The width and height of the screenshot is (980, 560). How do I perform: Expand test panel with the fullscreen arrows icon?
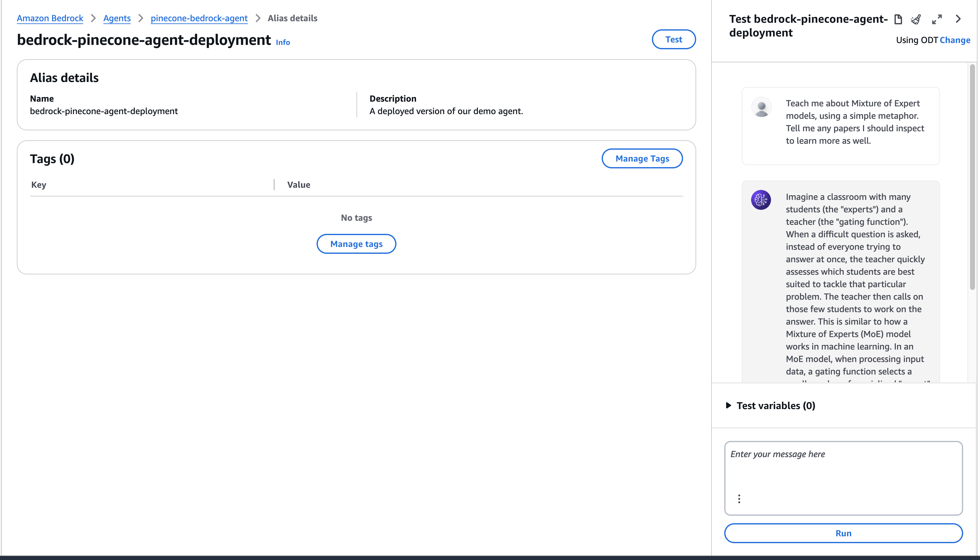tap(937, 19)
